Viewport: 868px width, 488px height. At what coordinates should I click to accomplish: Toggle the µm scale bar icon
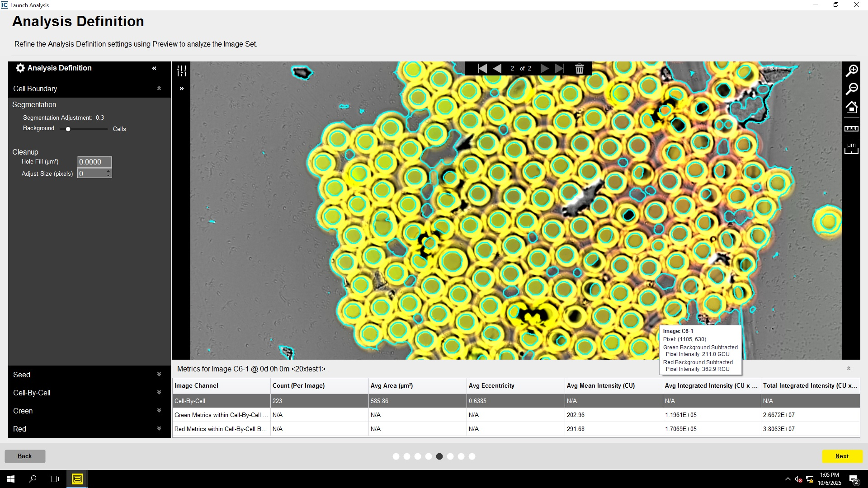coord(851,149)
